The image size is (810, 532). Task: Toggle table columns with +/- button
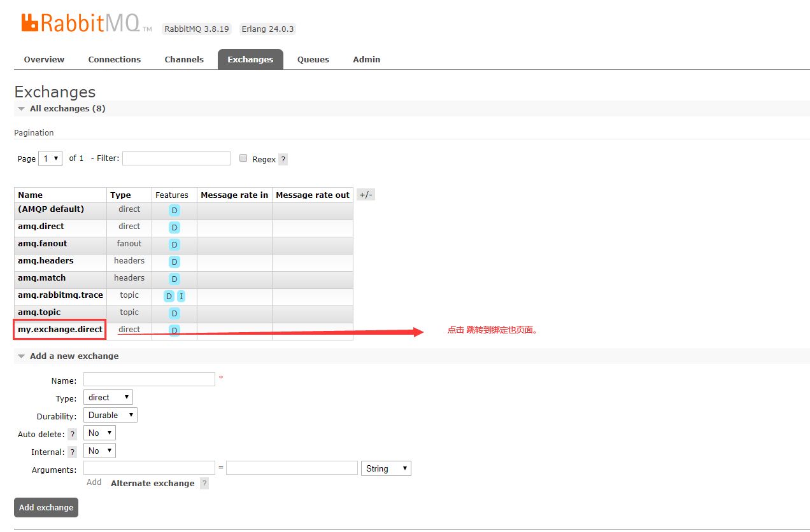pyautogui.click(x=366, y=195)
